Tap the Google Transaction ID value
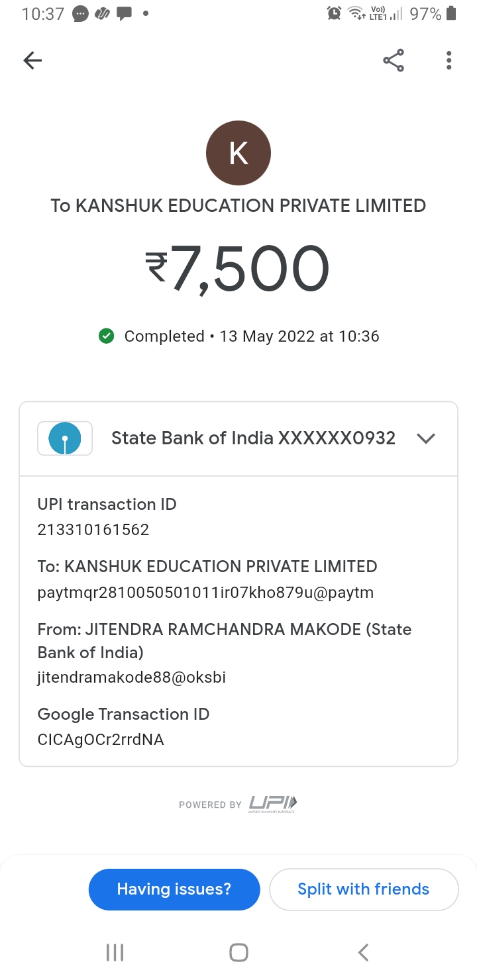The height and width of the screenshot is (980, 477). coord(101,740)
